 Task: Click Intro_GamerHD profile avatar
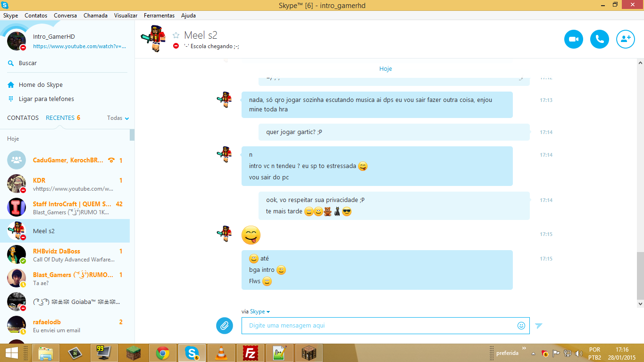[17, 41]
